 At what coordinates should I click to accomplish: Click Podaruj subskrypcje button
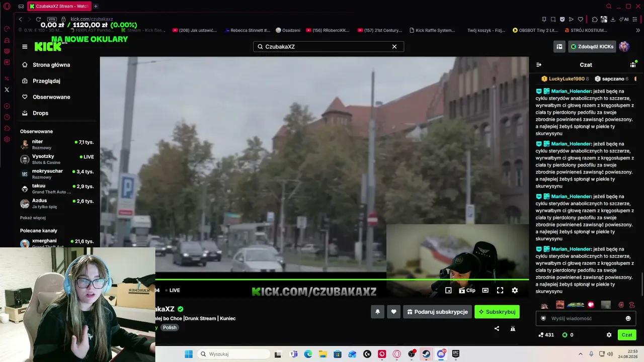click(437, 312)
